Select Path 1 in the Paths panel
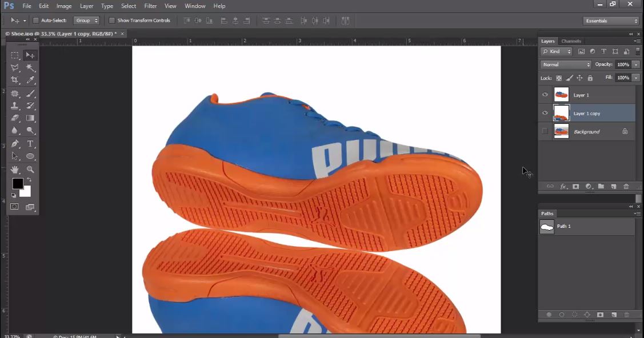This screenshot has width=644, height=338. pos(587,227)
